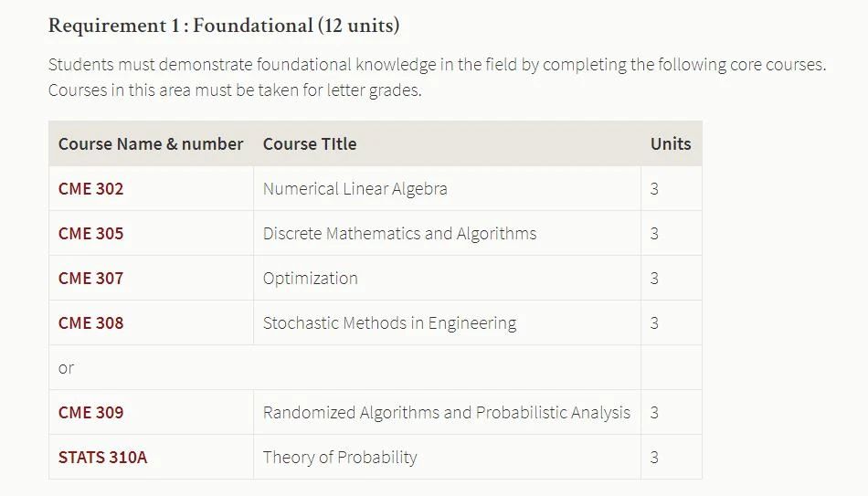Viewport: 868px width, 496px height.
Task: Select Stochastic Methods in Engineering cell
Action: click(448, 323)
